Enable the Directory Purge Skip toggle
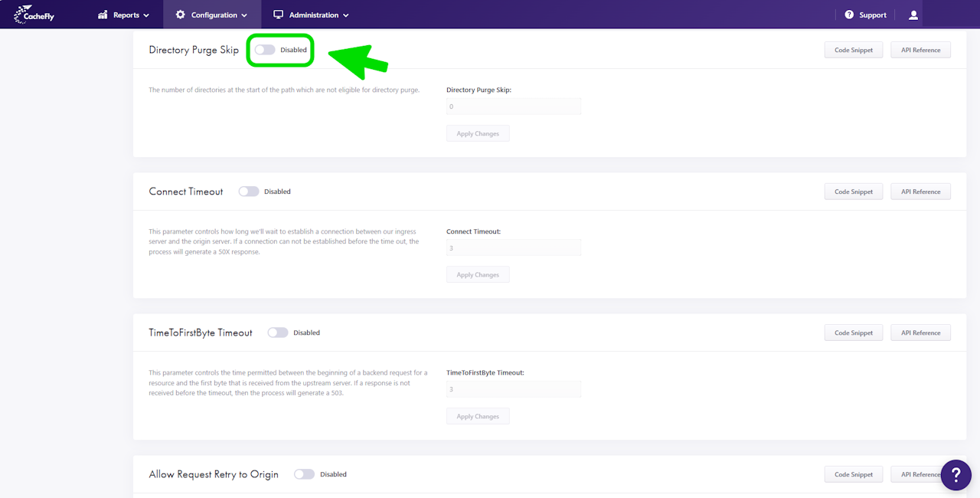The height and width of the screenshot is (498, 980). pos(265,50)
